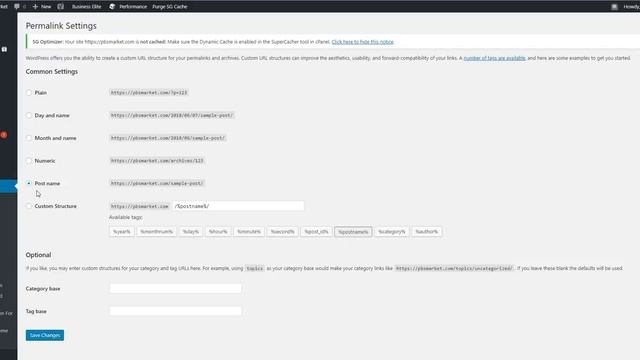
Task: Insert the %category% tag
Action: (392, 231)
